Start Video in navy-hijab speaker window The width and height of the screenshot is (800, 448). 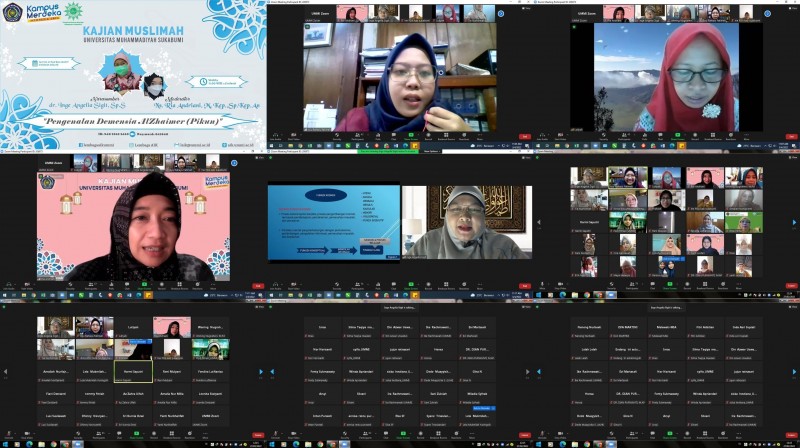tap(293, 137)
